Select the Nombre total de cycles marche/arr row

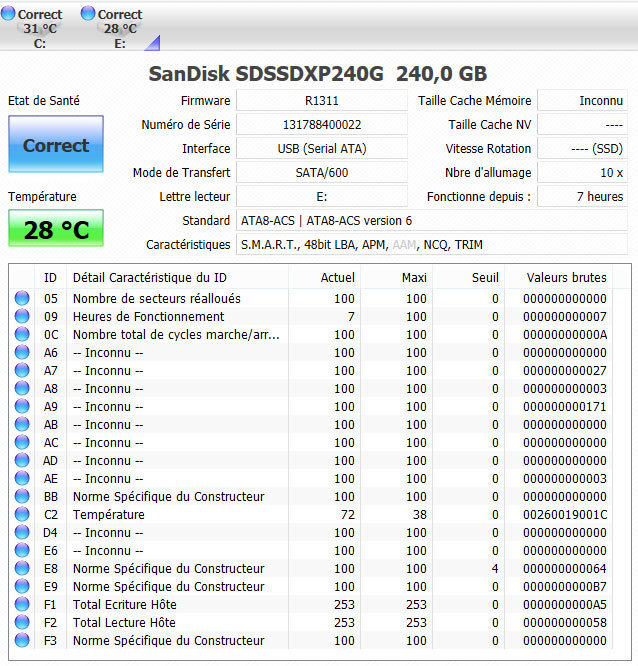[x=311, y=334]
